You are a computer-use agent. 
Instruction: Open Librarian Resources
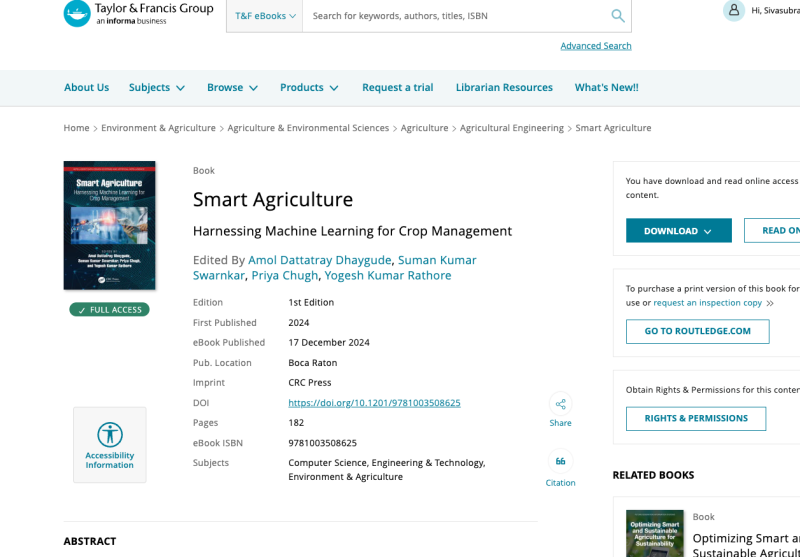(504, 88)
